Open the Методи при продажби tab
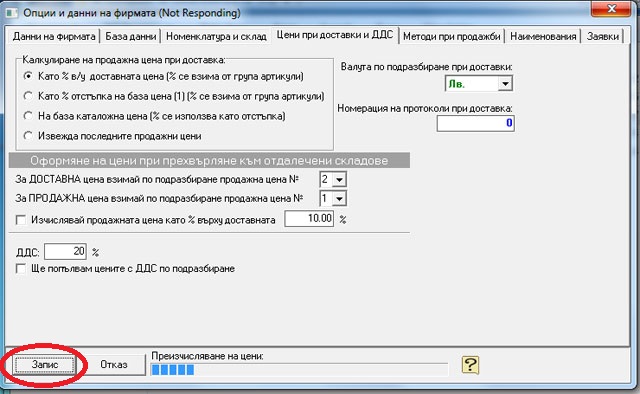The height and width of the screenshot is (394, 640). point(451,36)
